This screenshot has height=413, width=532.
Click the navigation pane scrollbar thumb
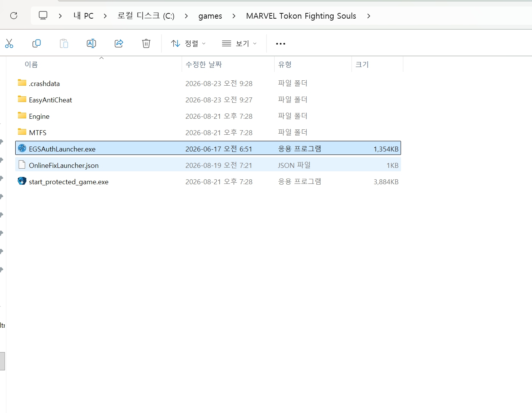(x=2, y=361)
